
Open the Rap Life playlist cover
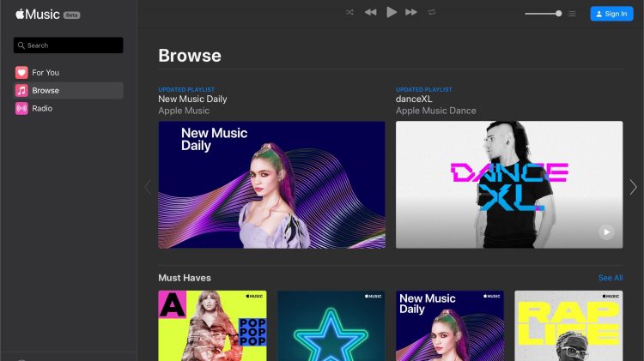coord(568,326)
